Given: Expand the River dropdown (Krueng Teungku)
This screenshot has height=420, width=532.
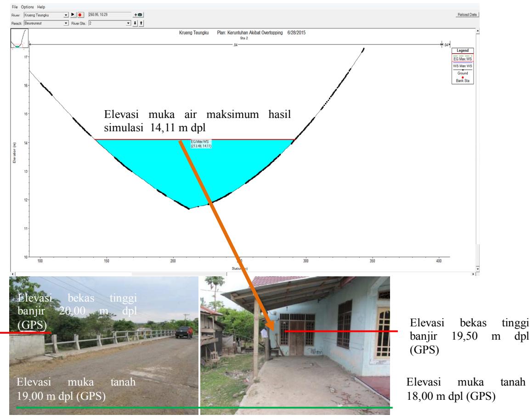Looking at the screenshot, I should [66, 15].
